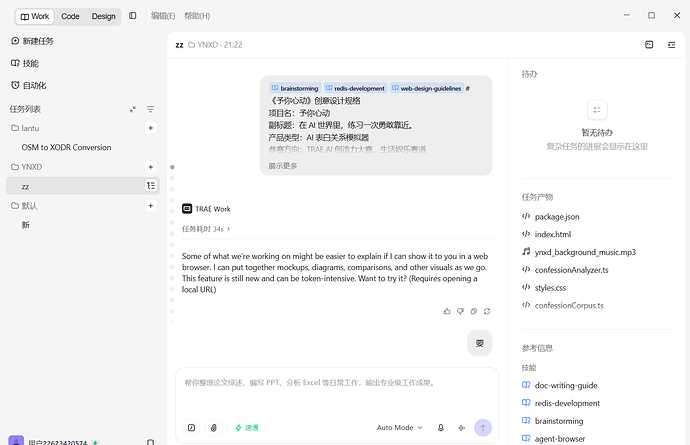Click the TRAE Work agent icon
This screenshot has height=445, width=690.
(x=187, y=209)
